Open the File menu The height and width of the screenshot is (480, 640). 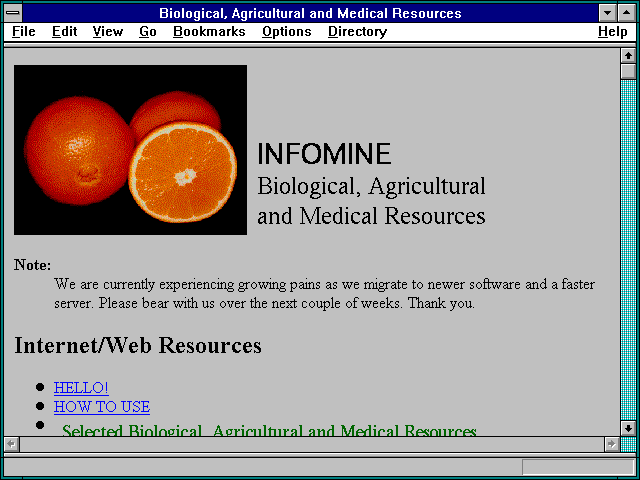[24, 31]
